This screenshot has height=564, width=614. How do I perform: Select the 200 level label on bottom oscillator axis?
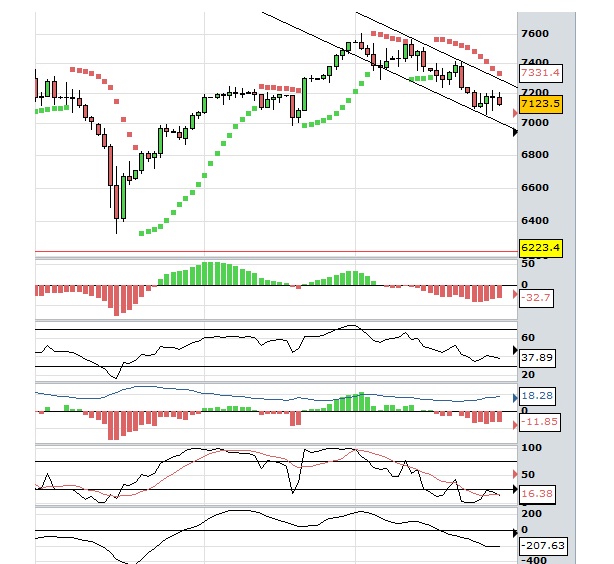click(531, 514)
